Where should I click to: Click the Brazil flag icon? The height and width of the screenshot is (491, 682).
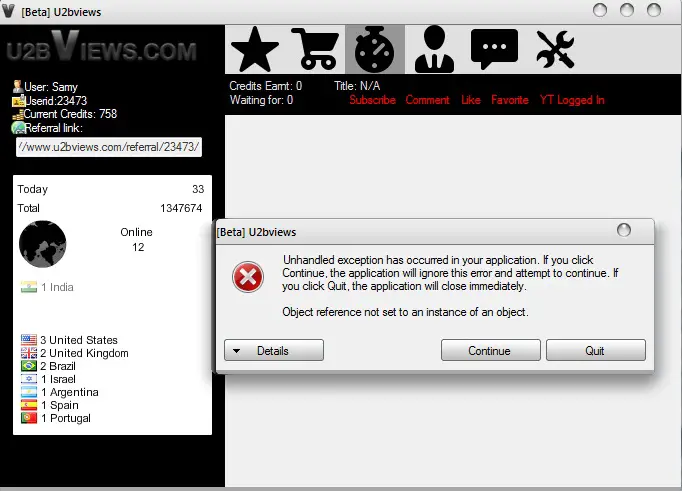click(x=29, y=366)
